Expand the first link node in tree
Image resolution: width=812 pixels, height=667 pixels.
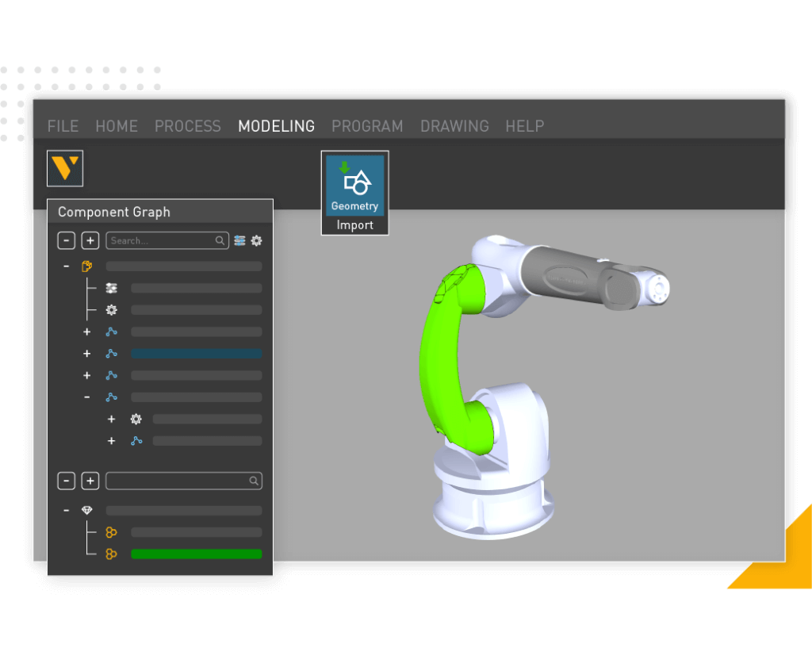(87, 332)
